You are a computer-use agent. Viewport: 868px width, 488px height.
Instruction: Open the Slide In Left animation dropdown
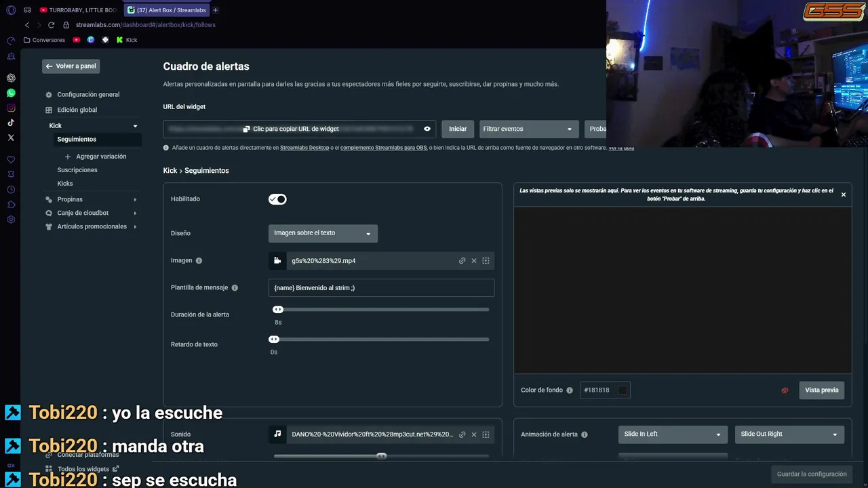(673, 434)
